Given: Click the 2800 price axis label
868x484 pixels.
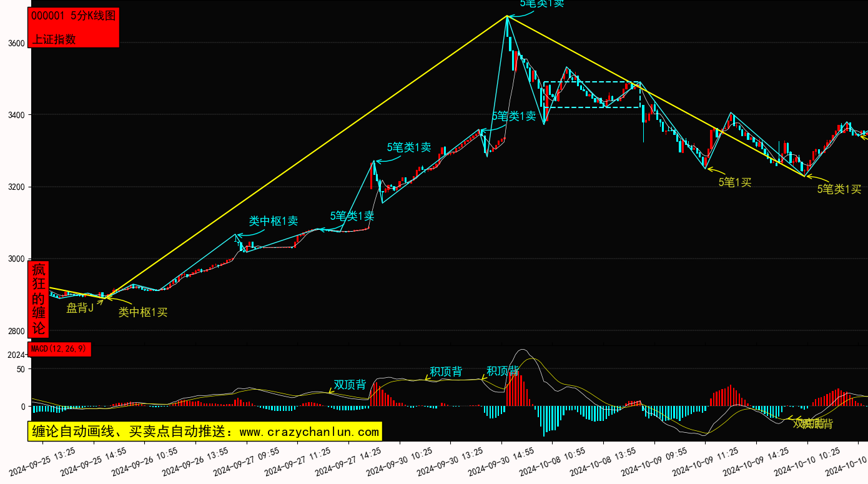Looking at the screenshot, I should click(17, 331).
